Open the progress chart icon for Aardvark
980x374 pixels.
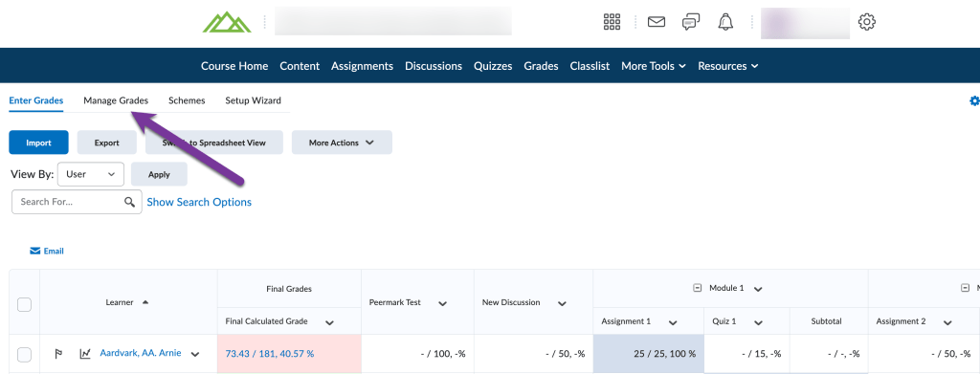pos(85,353)
